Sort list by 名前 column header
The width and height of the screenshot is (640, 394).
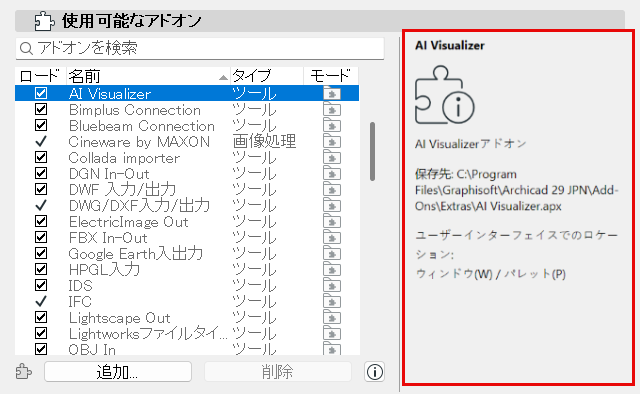click(x=148, y=76)
